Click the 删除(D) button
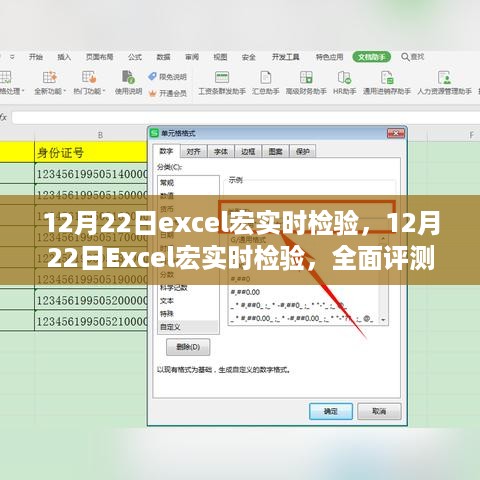Screen dimensions: 480x480 coord(188,347)
